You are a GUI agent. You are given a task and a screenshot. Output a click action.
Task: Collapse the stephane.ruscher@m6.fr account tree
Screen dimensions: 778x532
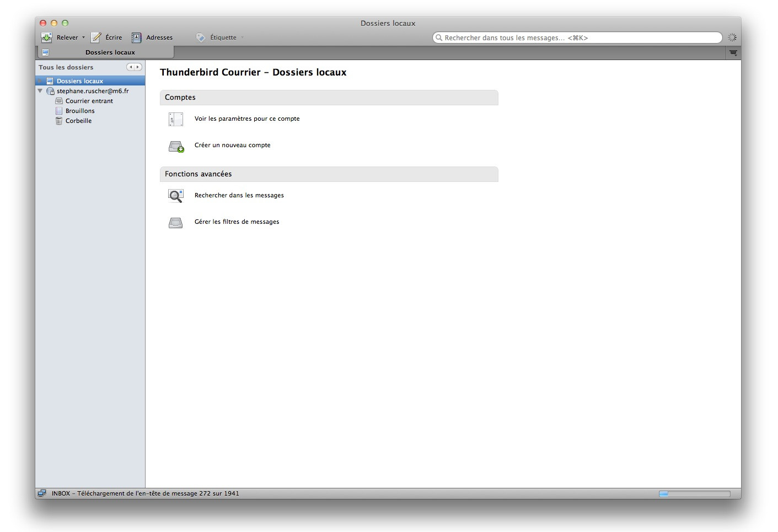tap(40, 91)
